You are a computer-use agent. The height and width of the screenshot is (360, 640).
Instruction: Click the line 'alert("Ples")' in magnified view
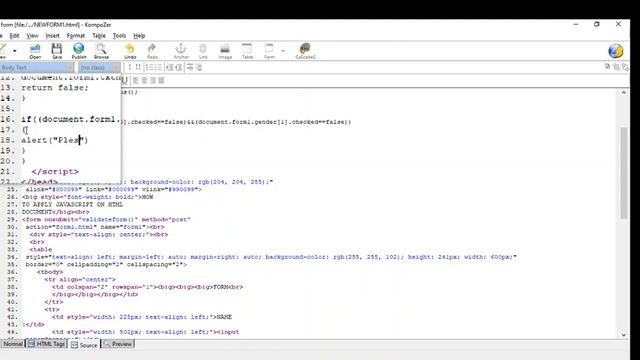55,140
